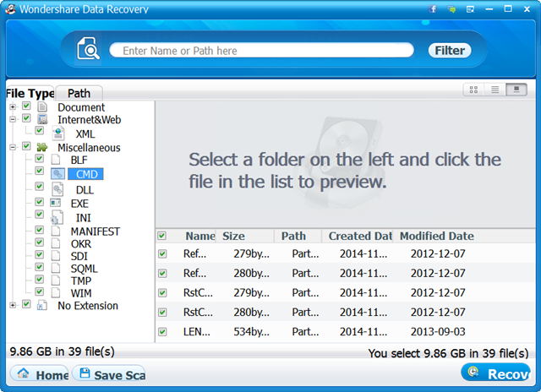The image size is (541, 392).
Task: Toggle the select-all checkbox in list header
Action: [161, 236]
